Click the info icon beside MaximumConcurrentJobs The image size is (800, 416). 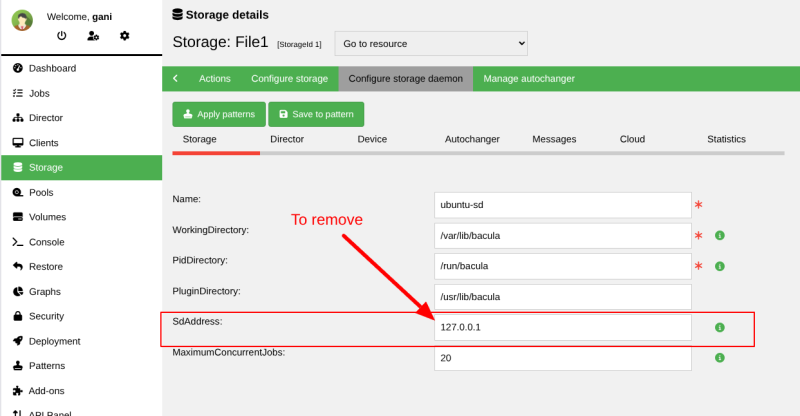click(719, 357)
